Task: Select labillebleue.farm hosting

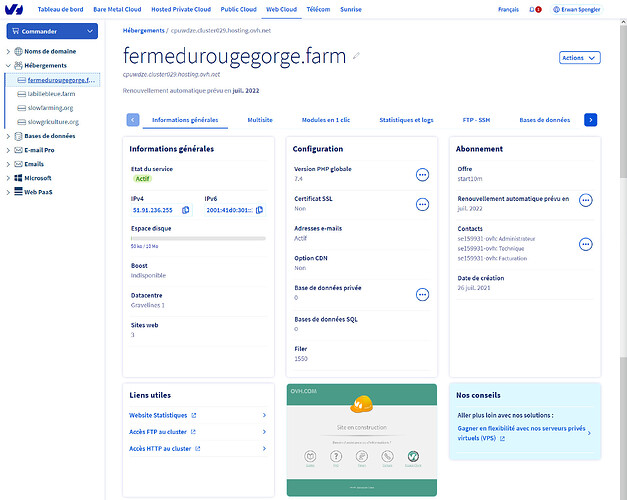Action: pyautogui.click(x=51, y=94)
